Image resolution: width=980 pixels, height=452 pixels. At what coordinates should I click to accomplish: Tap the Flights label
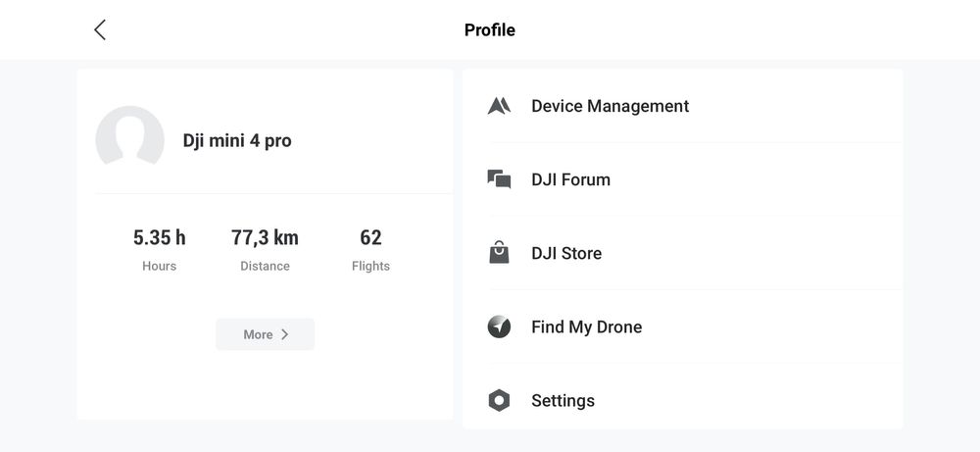[370, 267]
